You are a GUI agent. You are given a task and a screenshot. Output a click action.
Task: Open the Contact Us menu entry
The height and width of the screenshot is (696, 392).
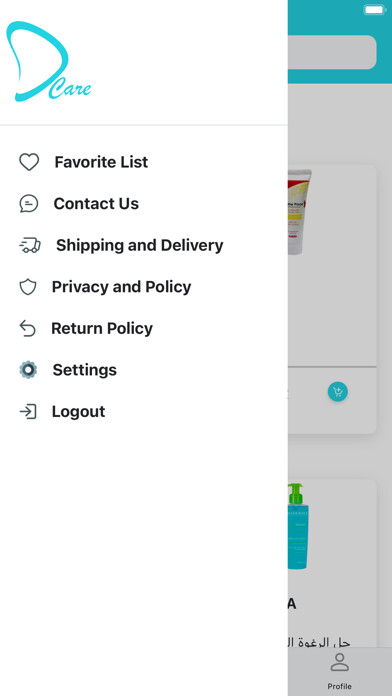coord(96,204)
